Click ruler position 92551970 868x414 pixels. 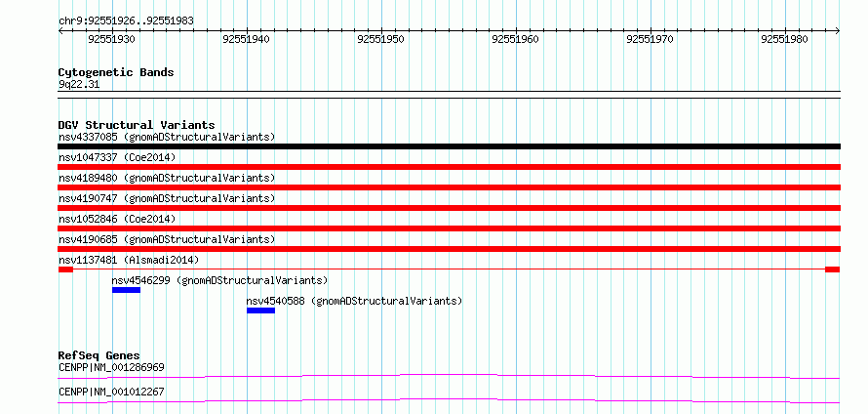click(x=650, y=39)
